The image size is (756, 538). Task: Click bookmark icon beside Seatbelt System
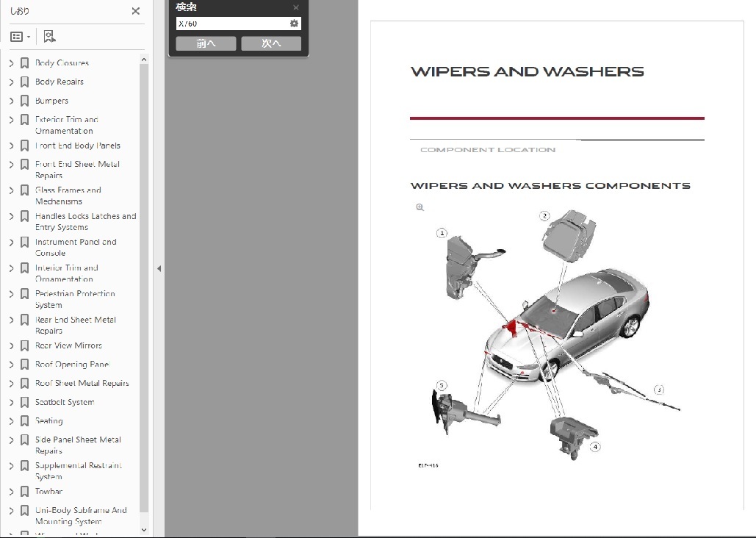click(x=24, y=403)
